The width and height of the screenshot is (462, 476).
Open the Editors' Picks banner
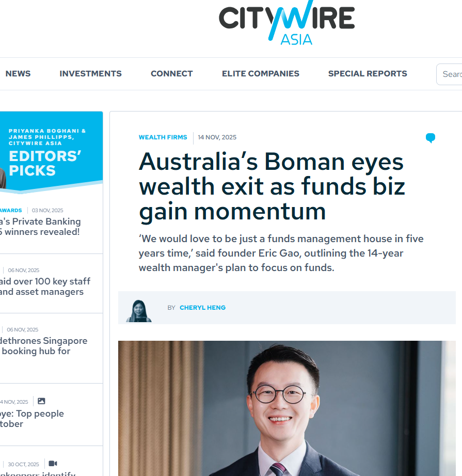(x=51, y=152)
